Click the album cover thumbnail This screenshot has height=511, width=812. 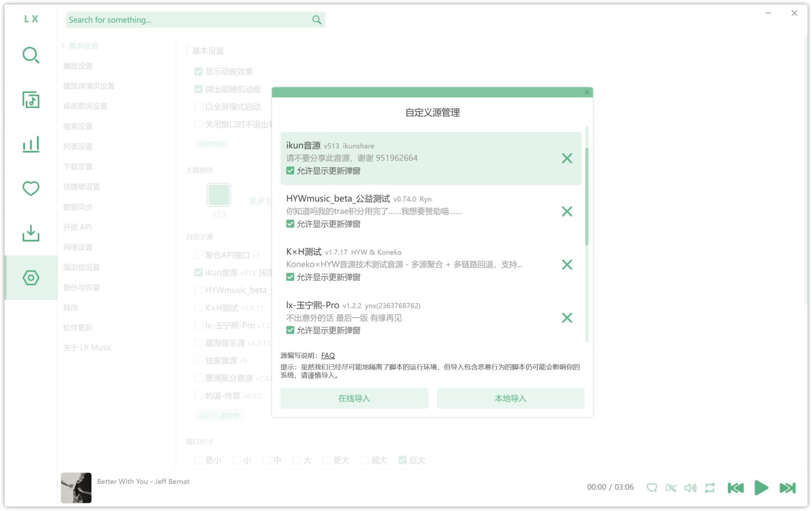76,488
